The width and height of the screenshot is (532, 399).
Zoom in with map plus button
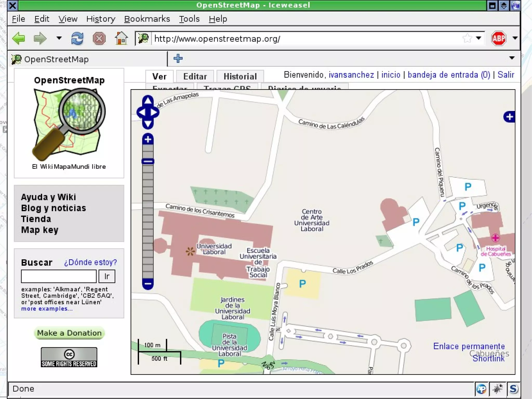tap(148, 140)
